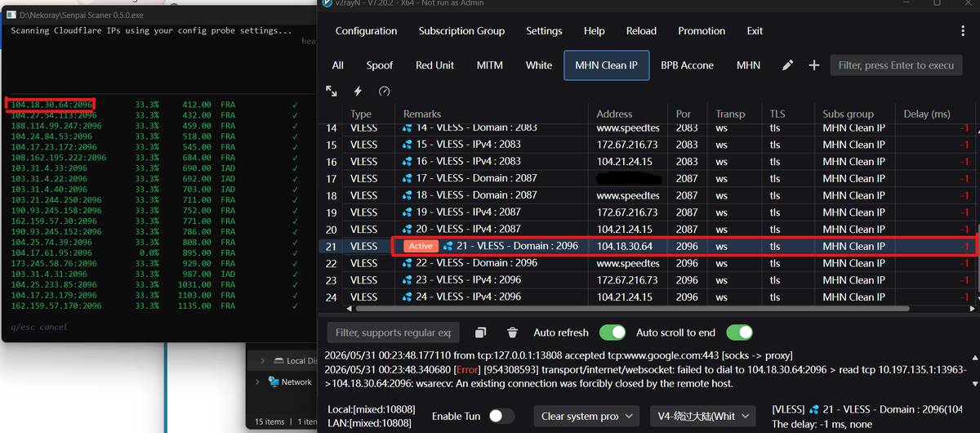Click Promotion in the menu bar
The height and width of the screenshot is (433, 980).
coord(702,31)
